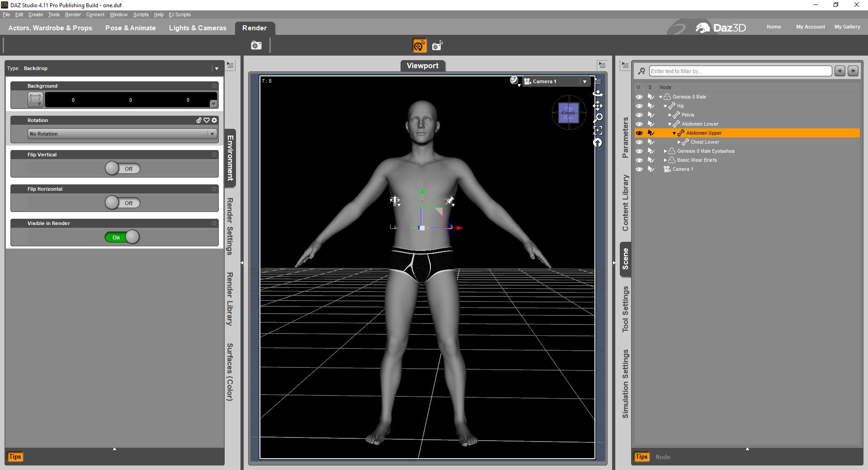Image resolution: width=868 pixels, height=470 pixels.
Task: Click the Front view cube in viewport
Action: pos(568,113)
